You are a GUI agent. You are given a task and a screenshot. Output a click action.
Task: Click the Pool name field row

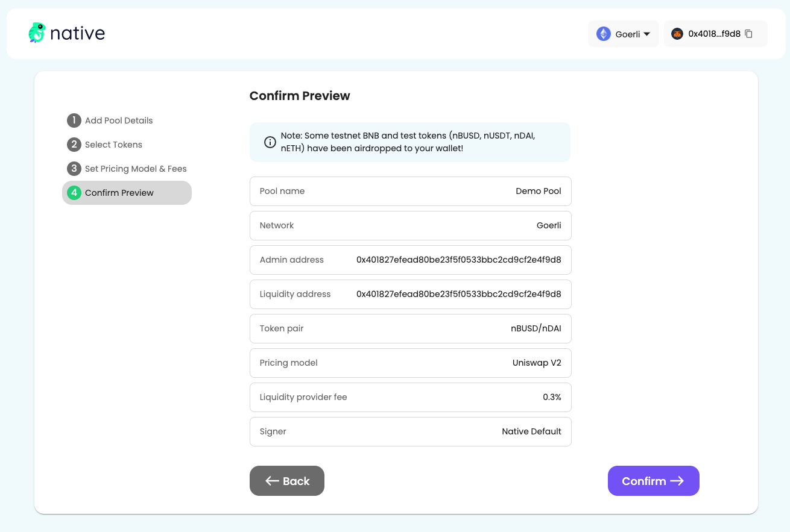pos(410,191)
